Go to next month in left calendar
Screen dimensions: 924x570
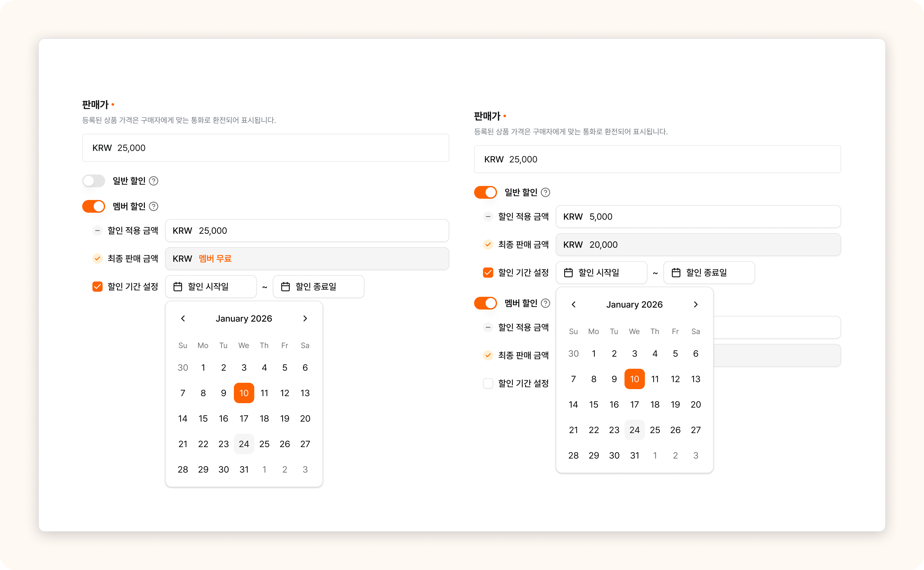[x=305, y=319]
